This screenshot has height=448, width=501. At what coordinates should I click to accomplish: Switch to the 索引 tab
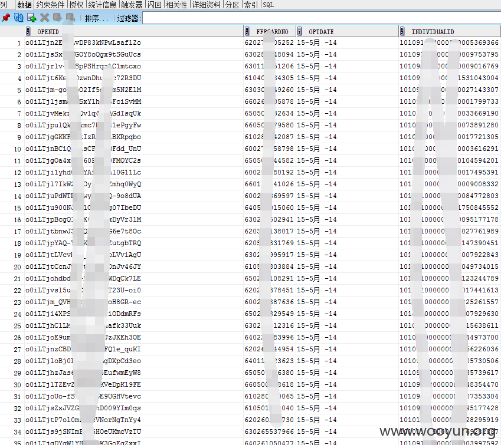(x=251, y=5)
